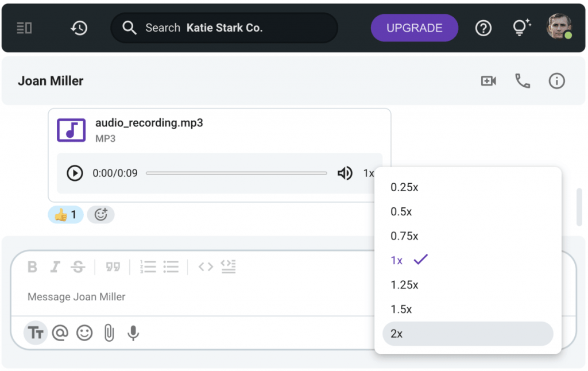Attach a file using paperclip icon
This screenshot has height=371, width=588.
(109, 333)
